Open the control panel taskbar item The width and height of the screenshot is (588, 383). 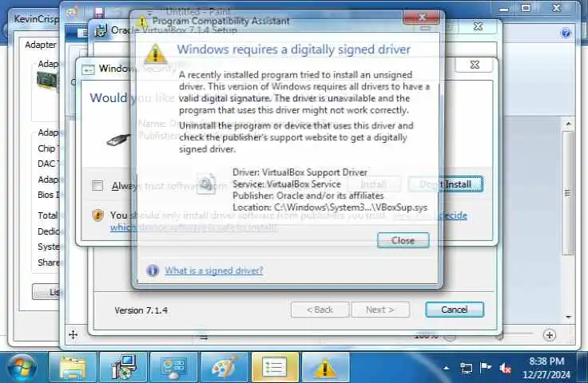(x=173, y=367)
